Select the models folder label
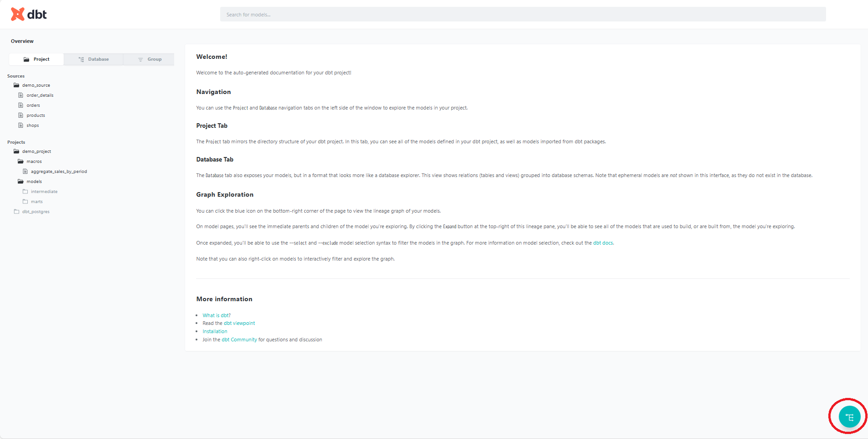Screen dimensions: 868x439 pyautogui.click(x=34, y=182)
